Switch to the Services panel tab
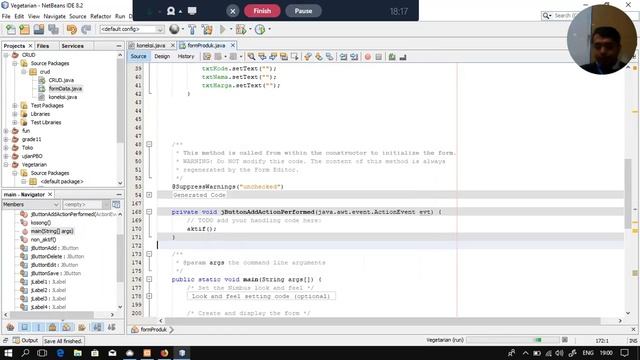 (73, 46)
